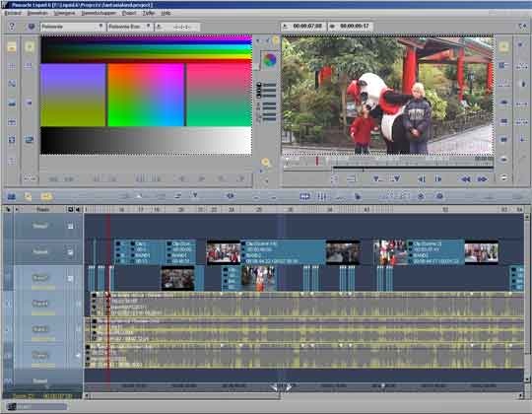
Task: Click the monitor-shaped icon in left sidebar's second column
Action: point(30,139)
